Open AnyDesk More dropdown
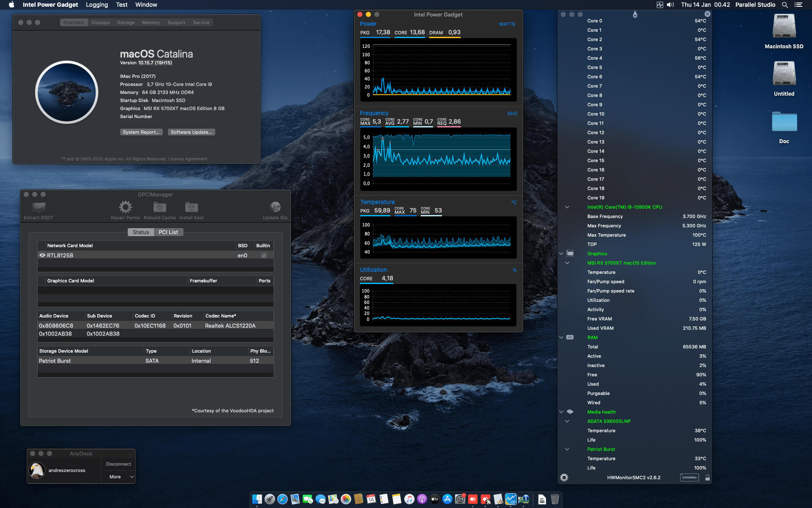 [118, 477]
